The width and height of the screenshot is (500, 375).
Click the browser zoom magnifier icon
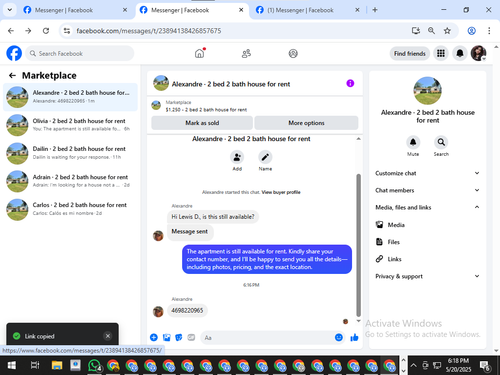(431, 31)
